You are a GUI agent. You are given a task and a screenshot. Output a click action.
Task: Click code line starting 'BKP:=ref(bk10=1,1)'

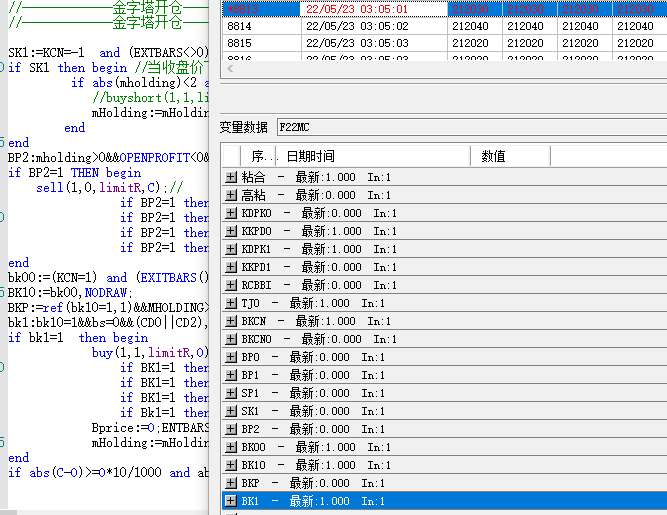108,307
